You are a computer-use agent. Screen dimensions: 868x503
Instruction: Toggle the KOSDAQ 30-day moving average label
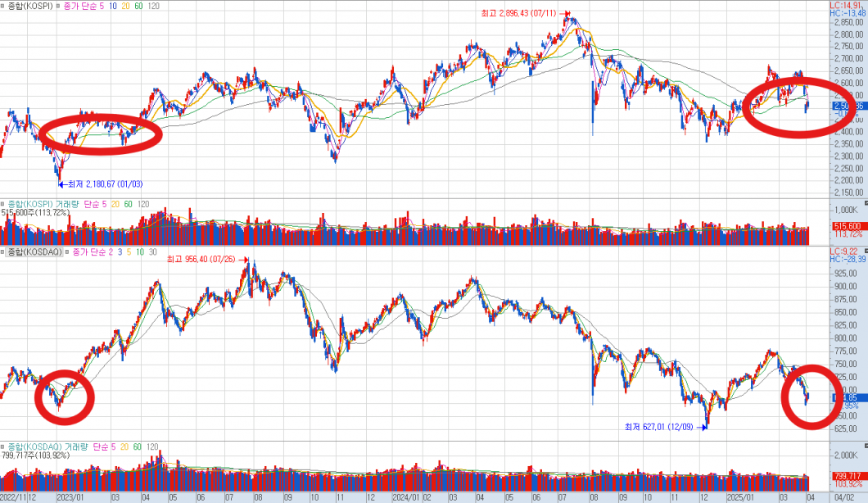pyautogui.click(x=152, y=251)
